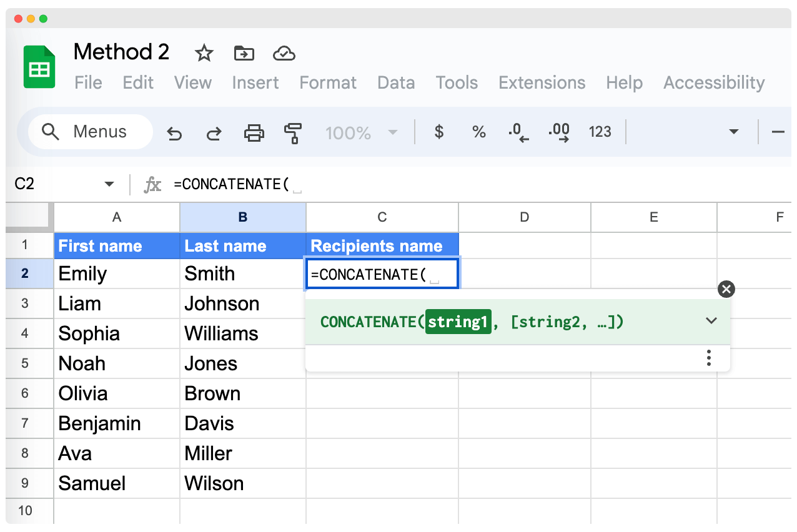Click the move to folder icon
The width and height of the screenshot is (797, 532).
tap(244, 54)
